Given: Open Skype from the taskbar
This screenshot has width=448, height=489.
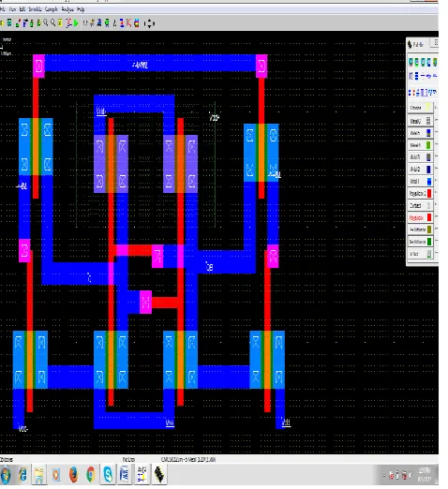Looking at the screenshot, I should point(108,475).
